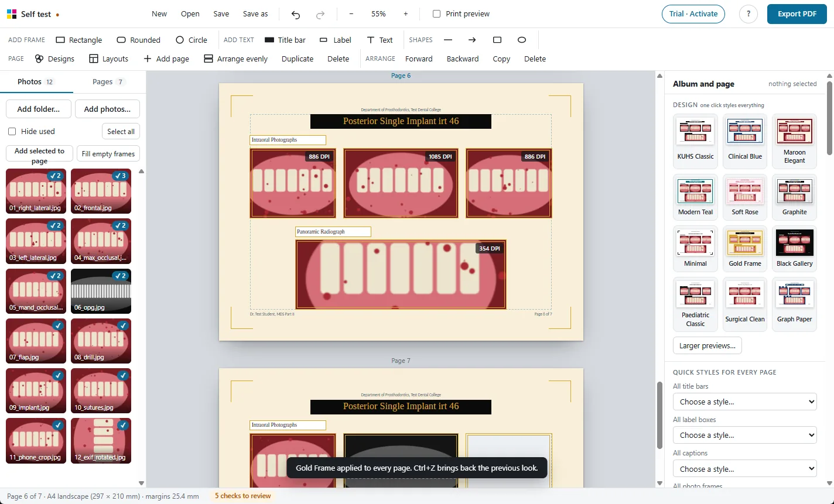
Task: Click Add folder... button
Action: 39,109
